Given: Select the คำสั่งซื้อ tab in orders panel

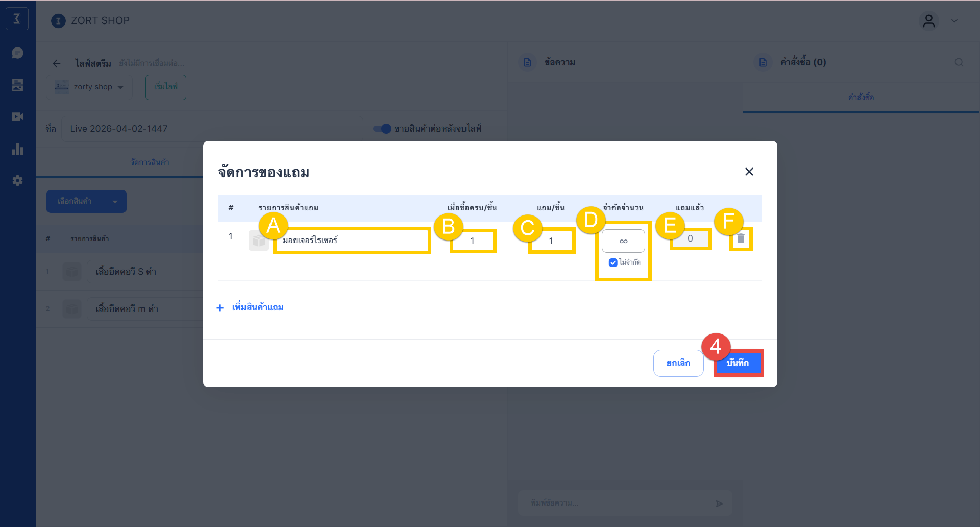Looking at the screenshot, I should click(x=861, y=97).
